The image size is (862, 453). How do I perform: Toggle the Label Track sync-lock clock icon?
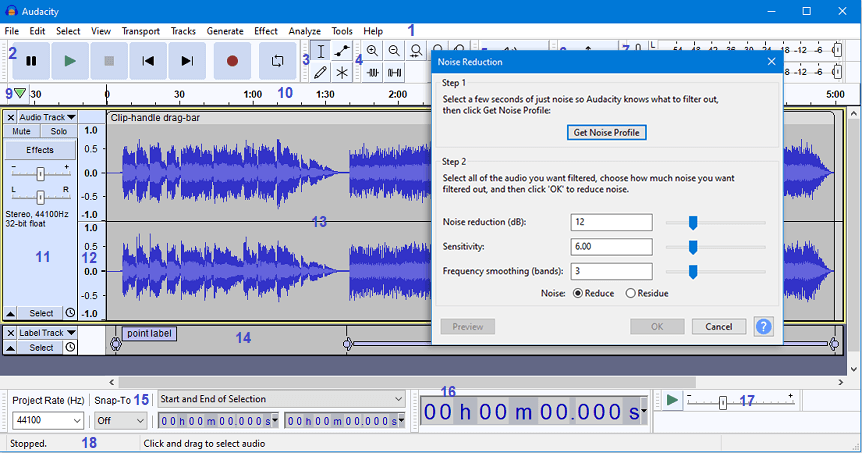pyautogui.click(x=70, y=347)
